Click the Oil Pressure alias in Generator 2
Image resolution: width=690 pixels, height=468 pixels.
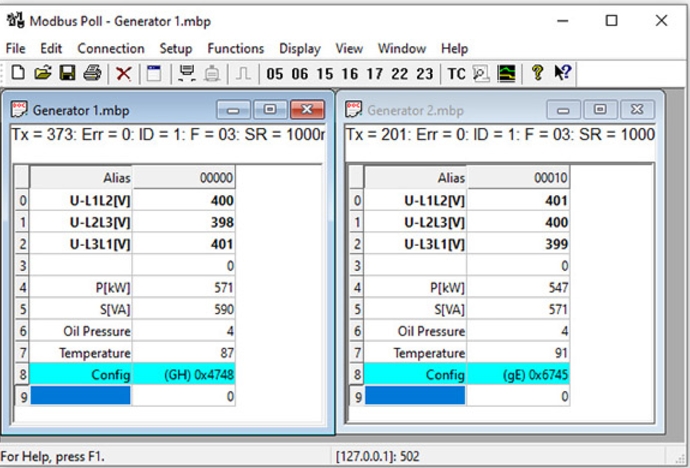415,331
